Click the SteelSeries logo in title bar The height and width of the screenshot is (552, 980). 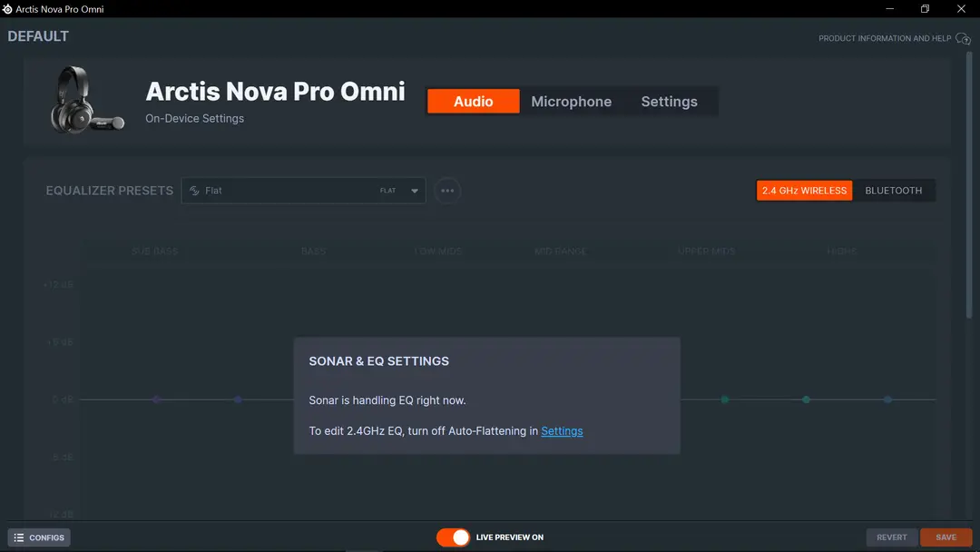point(7,9)
